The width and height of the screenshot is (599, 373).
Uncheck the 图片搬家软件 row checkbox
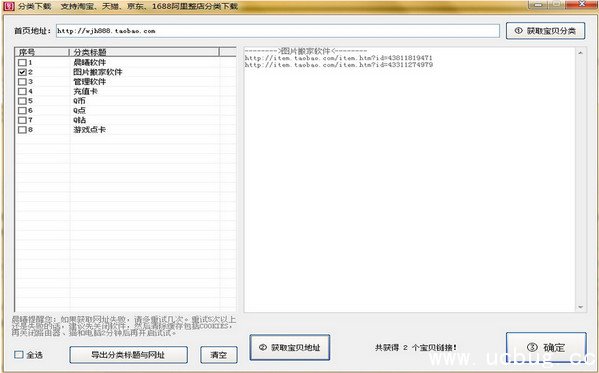click(x=22, y=72)
